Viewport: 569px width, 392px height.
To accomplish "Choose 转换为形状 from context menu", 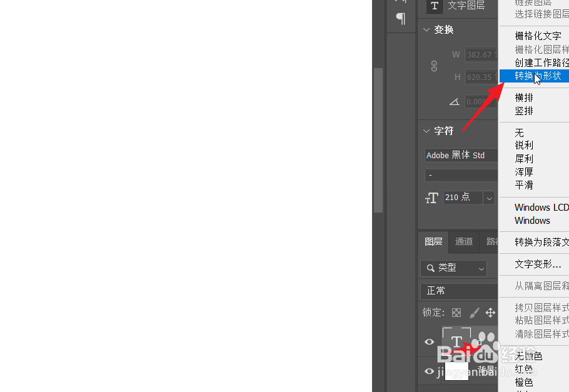I will [534, 76].
